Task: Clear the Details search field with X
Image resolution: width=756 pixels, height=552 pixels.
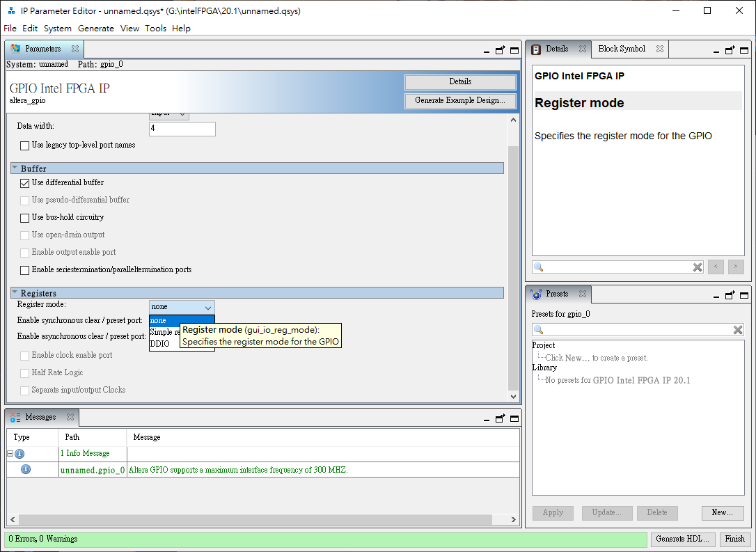Action: tap(698, 267)
